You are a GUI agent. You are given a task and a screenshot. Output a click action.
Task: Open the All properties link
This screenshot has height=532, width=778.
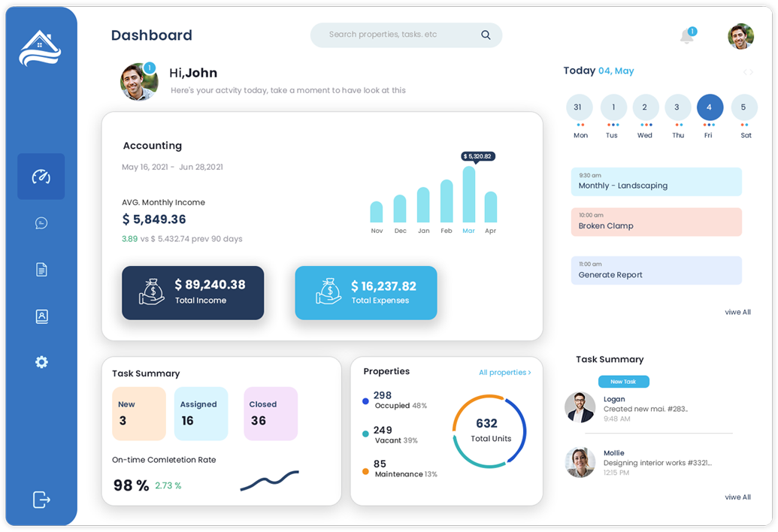tap(504, 372)
